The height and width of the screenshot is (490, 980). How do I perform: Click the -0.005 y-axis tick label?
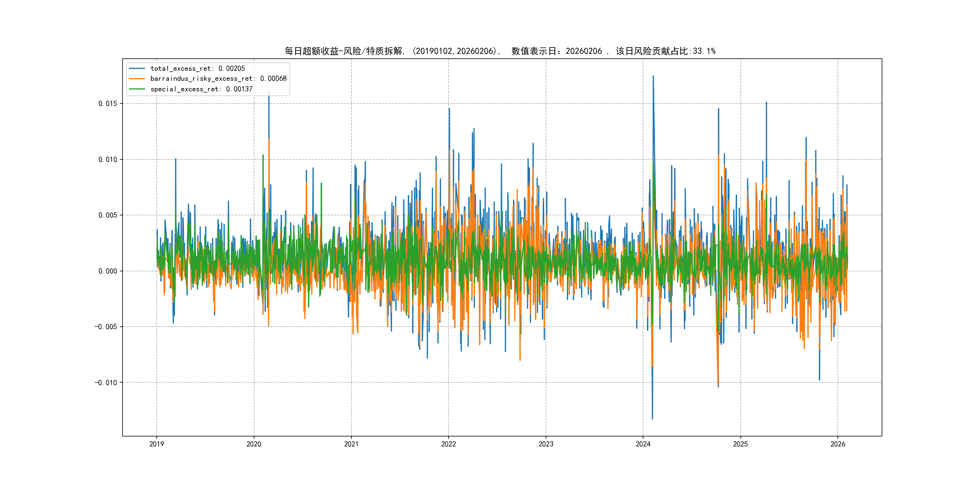(106, 327)
